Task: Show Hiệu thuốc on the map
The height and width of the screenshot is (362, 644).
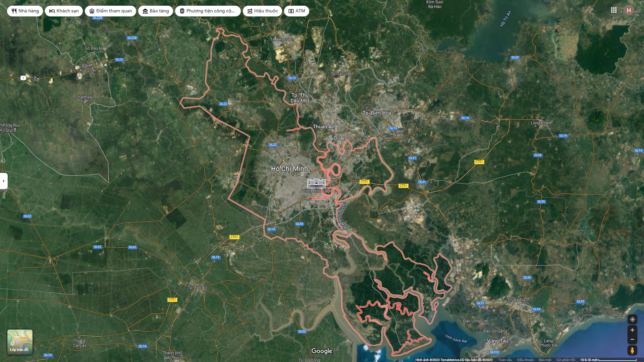Action: point(263,11)
